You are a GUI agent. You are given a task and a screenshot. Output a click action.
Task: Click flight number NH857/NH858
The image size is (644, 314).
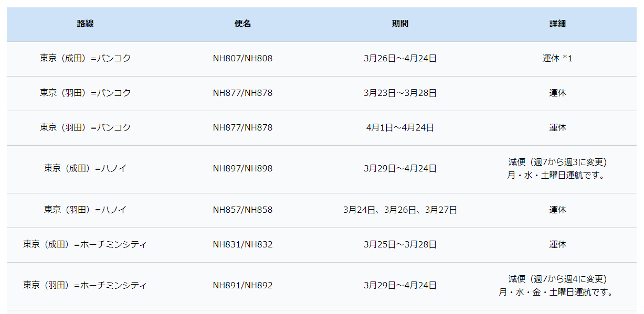coord(242,210)
